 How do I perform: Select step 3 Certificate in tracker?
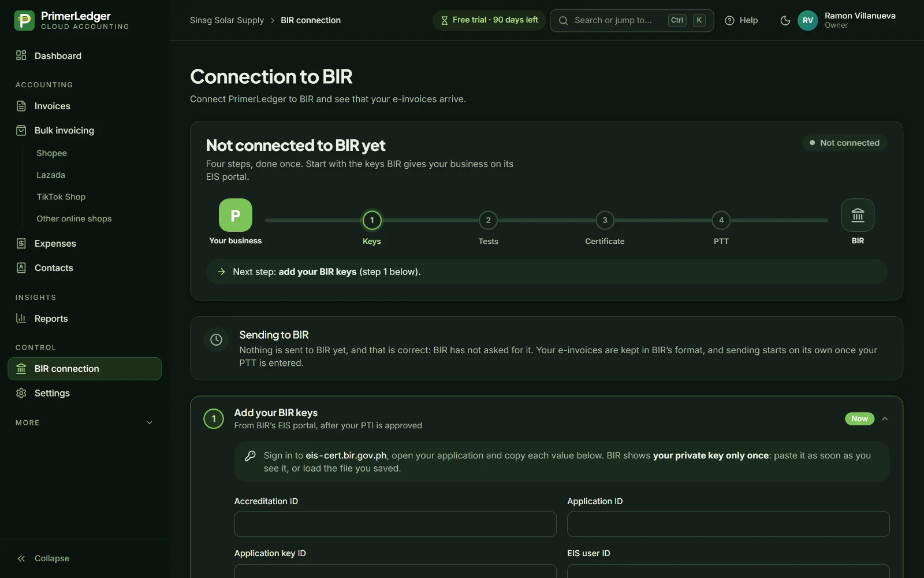pyautogui.click(x=605, y=220)
